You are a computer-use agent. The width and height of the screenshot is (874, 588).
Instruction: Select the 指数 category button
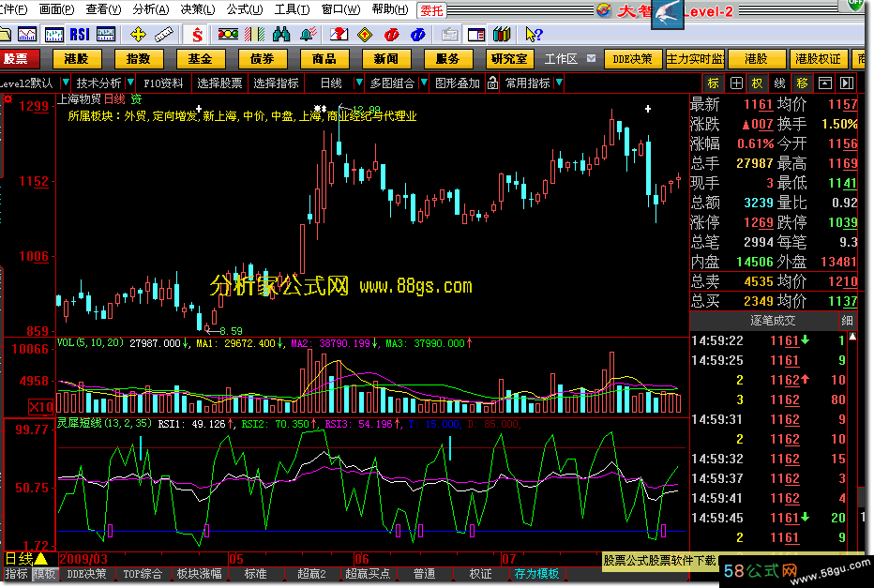(x=138, y=58)
